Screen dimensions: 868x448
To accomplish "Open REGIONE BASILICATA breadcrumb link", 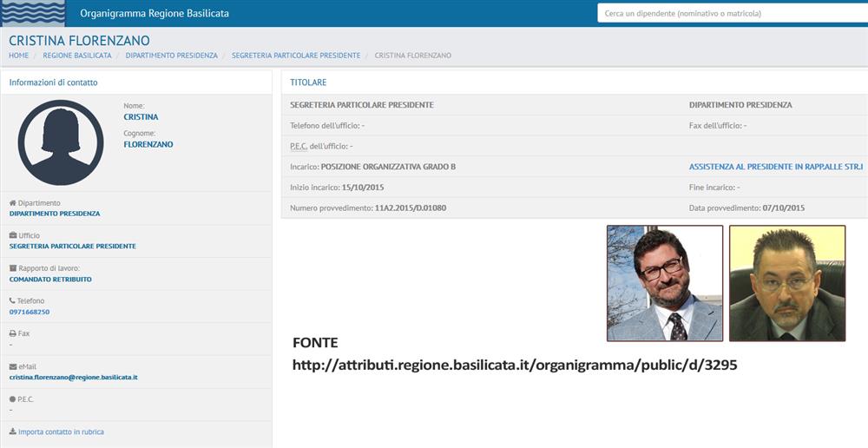I will (77, 56).
